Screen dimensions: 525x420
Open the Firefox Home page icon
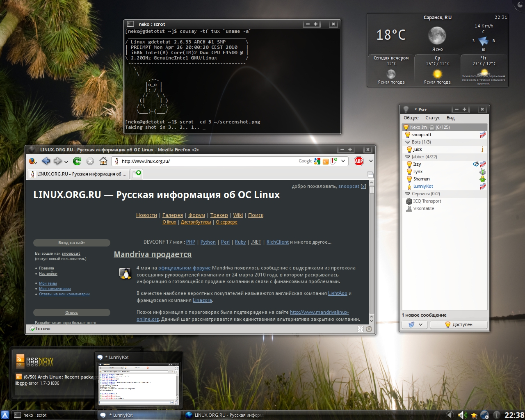(x=103, y=161)
